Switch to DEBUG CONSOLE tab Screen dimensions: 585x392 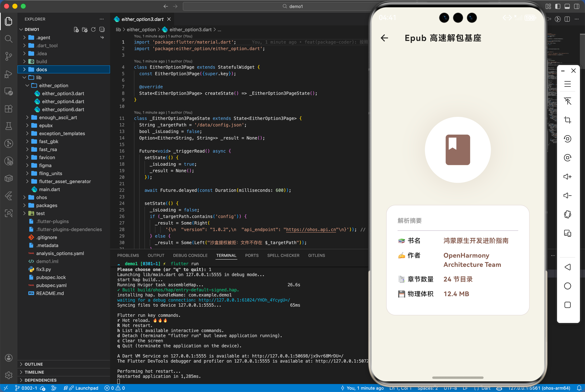(190, 256)
